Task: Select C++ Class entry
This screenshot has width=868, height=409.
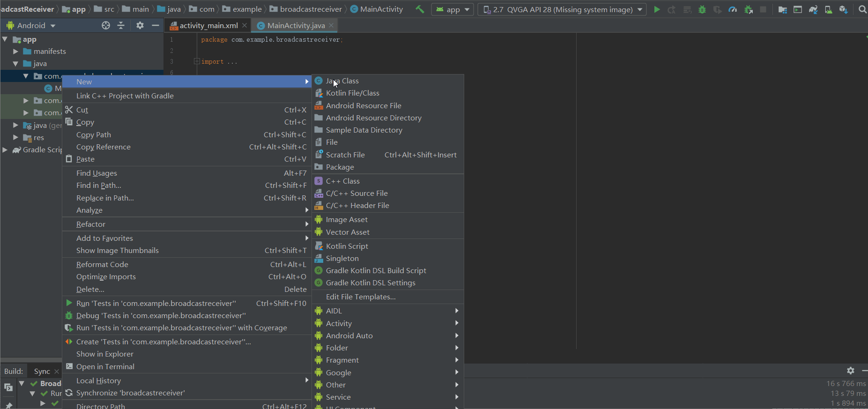Action: tap(388, 181)
